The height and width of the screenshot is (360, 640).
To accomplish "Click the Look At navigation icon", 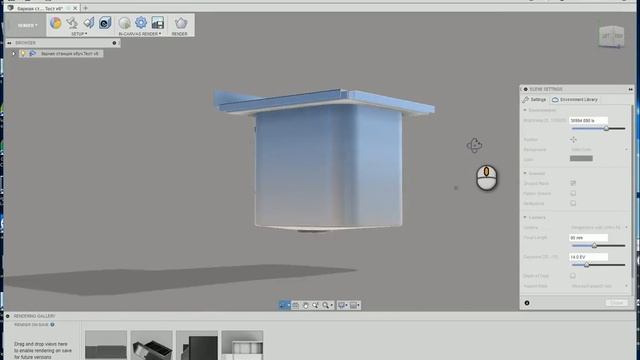I will pos(295,305).
